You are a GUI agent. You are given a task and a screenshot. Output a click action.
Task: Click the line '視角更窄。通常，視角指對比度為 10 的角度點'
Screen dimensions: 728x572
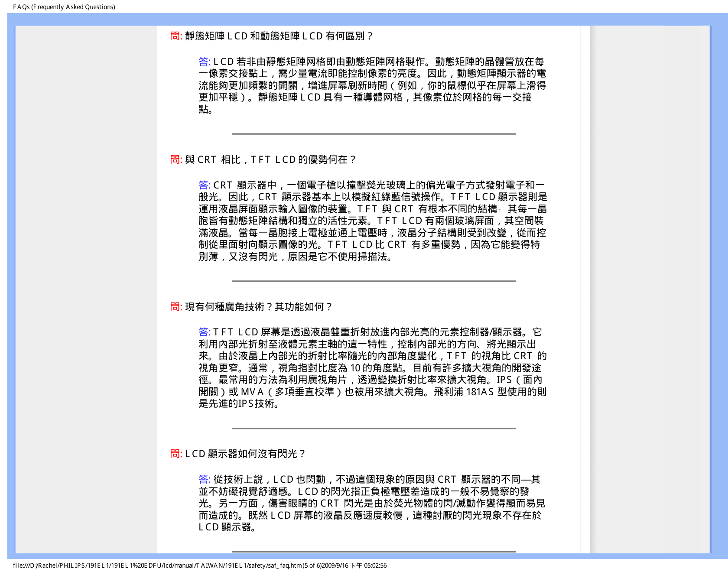click(x=370, y=368)
